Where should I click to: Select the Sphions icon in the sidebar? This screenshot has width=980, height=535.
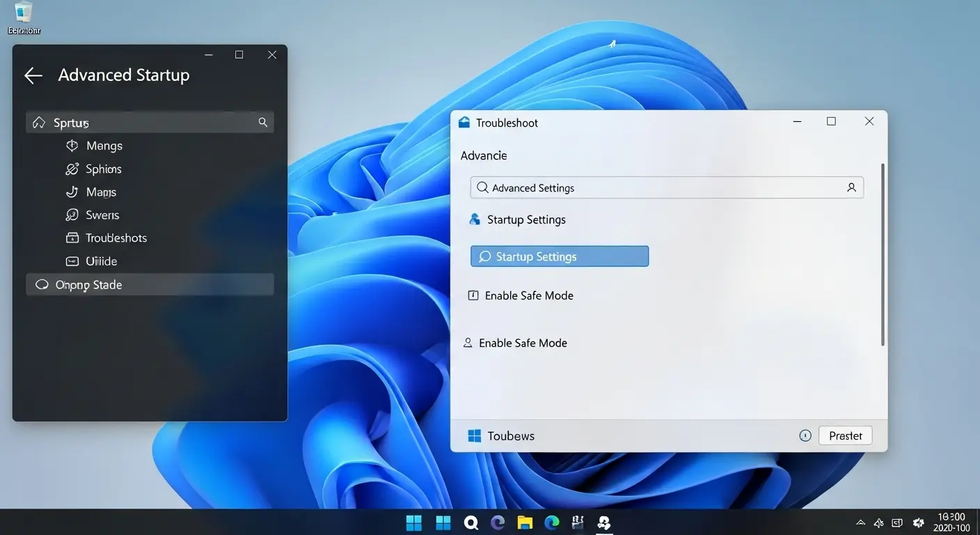tap(72, 169)
